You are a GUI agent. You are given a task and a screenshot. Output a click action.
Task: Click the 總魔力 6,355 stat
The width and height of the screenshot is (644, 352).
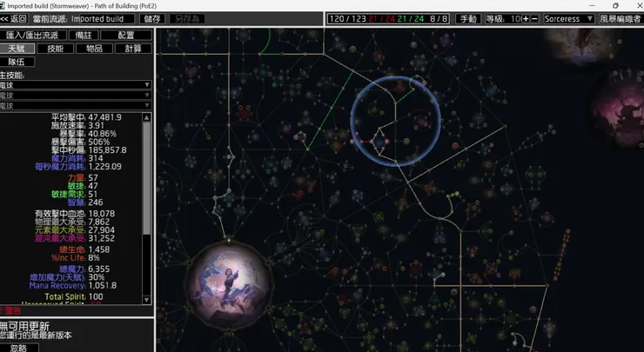pyautogui.click(x=84, y=269)
